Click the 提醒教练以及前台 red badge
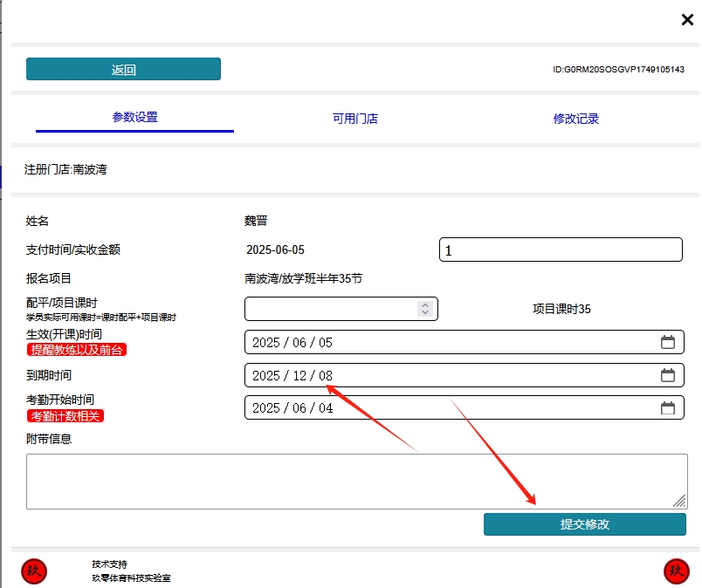Image resolution: width=702 pixels, height=588 pixels. (77, 350)
